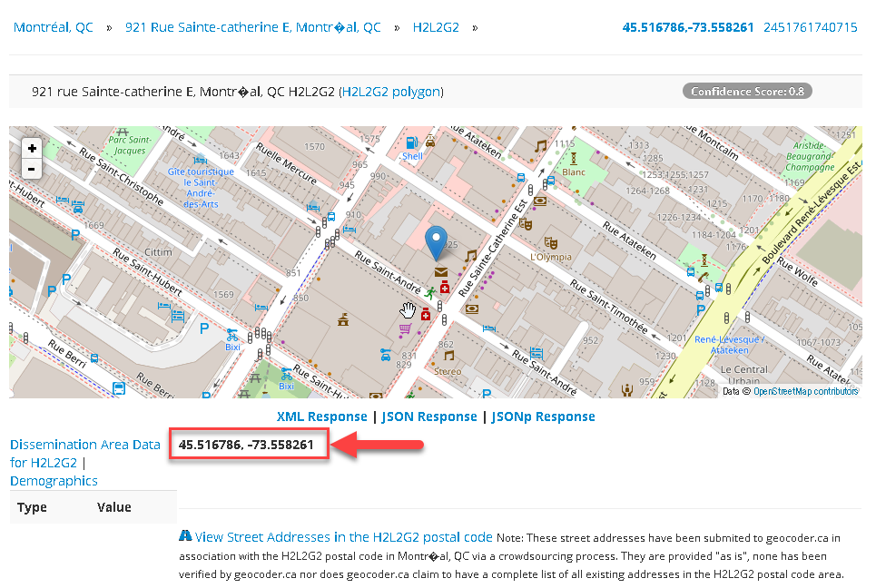View Street Addresses in H2L2G2 postal code
The width and height of the screenshot is (876, 588).
click(343, 537)
